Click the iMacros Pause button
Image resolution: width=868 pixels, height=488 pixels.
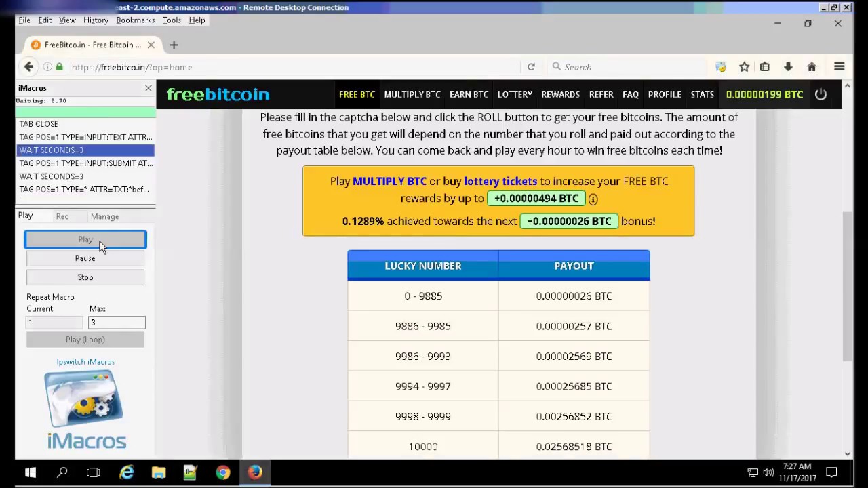tap(85, 258)
